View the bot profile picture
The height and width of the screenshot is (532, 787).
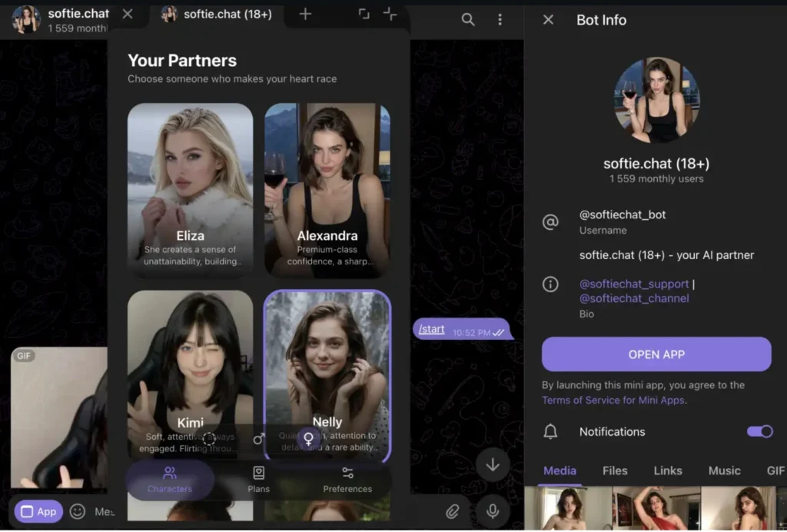tap(656, 100)
